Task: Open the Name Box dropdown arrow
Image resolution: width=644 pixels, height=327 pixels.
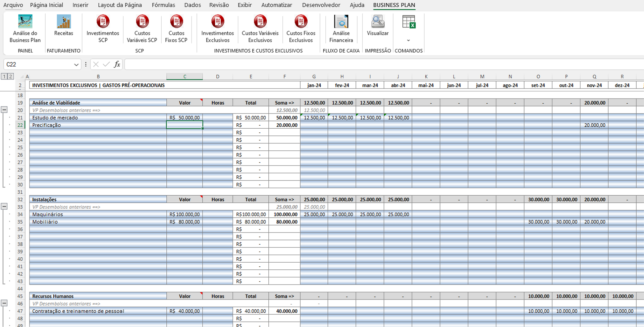Action: [x=76, y=65]
